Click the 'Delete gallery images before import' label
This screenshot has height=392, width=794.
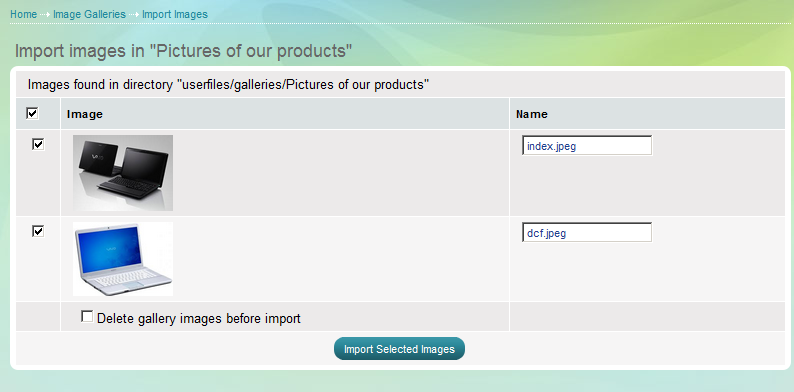point(198,319)
